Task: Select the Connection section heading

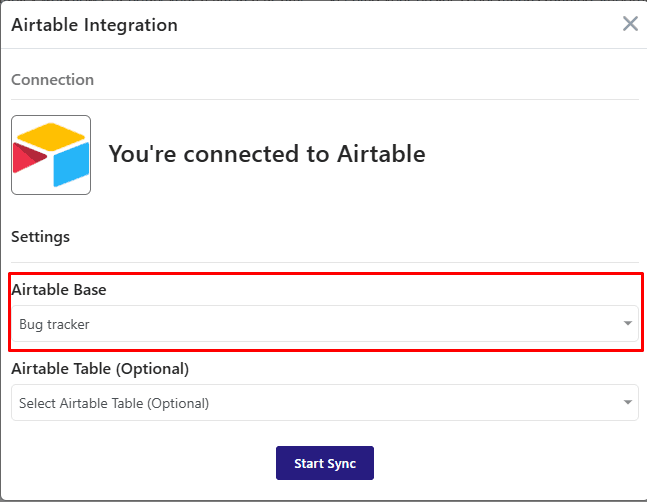Action: tap(52, 80)
